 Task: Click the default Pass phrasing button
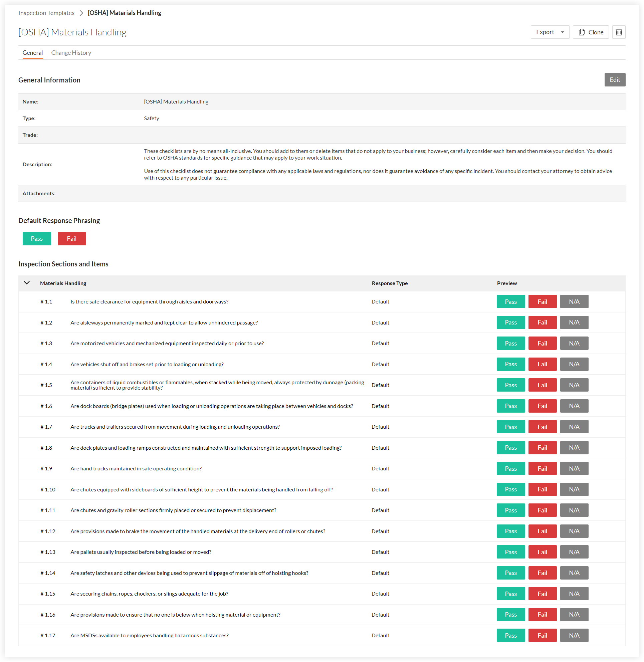[36, 238]
